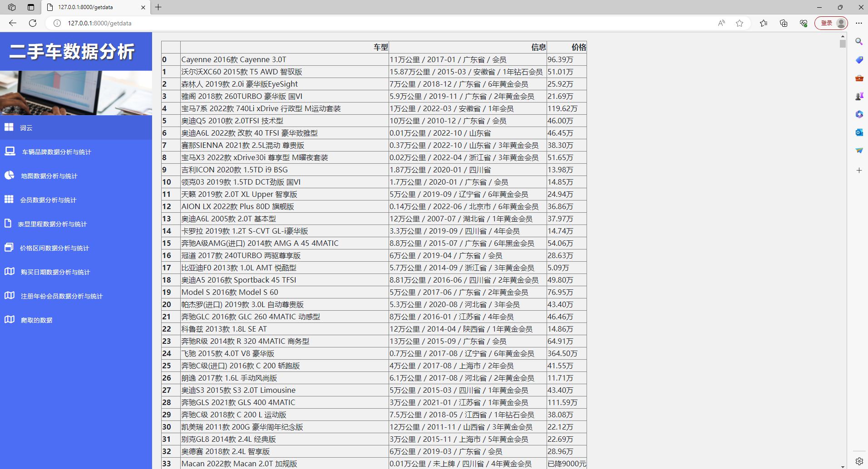
Task: Click the 信息 column header
Action: coord(468,47)
